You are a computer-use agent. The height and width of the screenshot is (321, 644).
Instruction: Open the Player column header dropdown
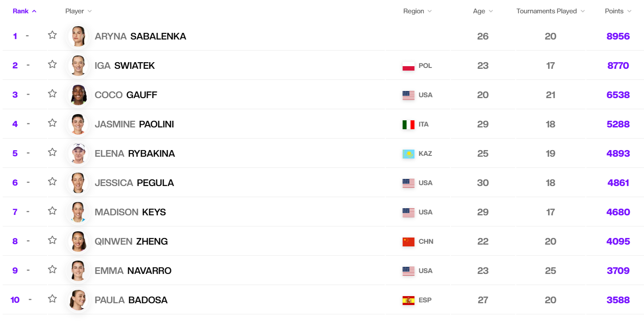coord(79,11)
